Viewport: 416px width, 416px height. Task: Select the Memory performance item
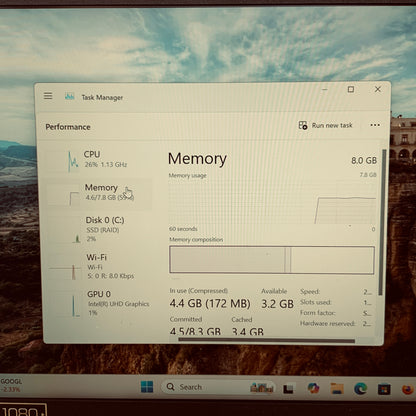(x=98, y=194)
